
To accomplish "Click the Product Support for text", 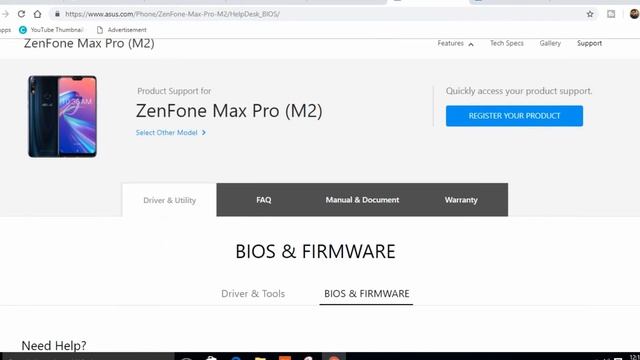I will tap(174, 91).
